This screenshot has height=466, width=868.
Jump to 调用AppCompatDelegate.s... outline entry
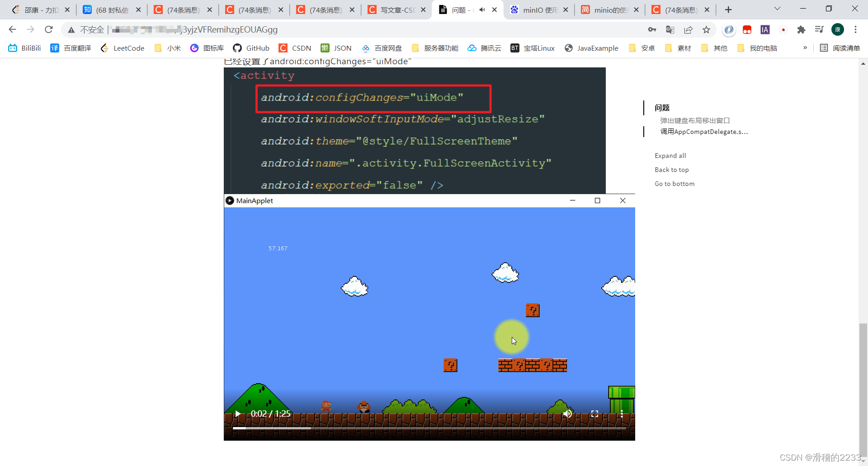tap(704, 132)
